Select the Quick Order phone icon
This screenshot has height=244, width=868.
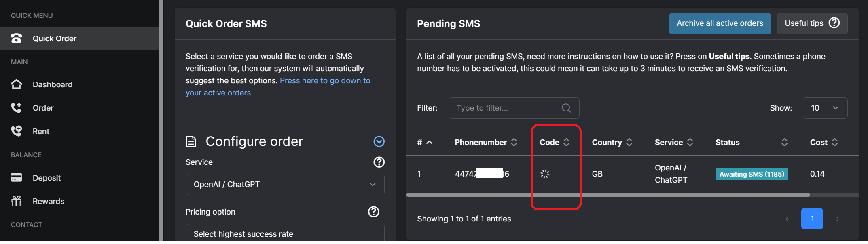(x=16, y=38)
